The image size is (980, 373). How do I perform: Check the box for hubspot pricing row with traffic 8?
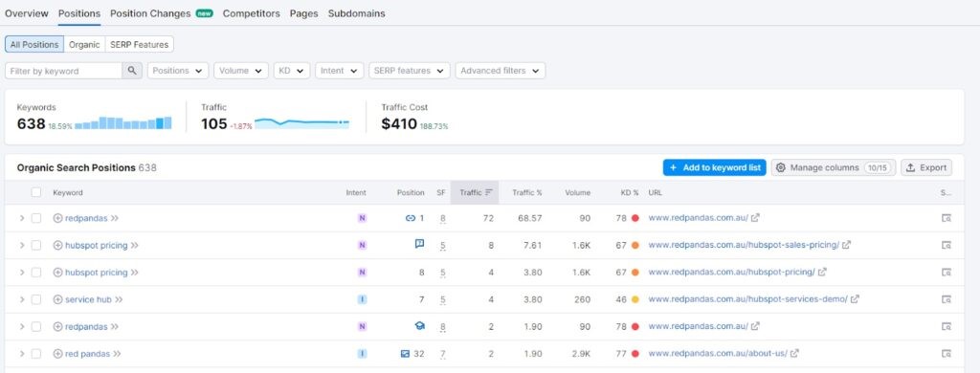click(36, 246)
